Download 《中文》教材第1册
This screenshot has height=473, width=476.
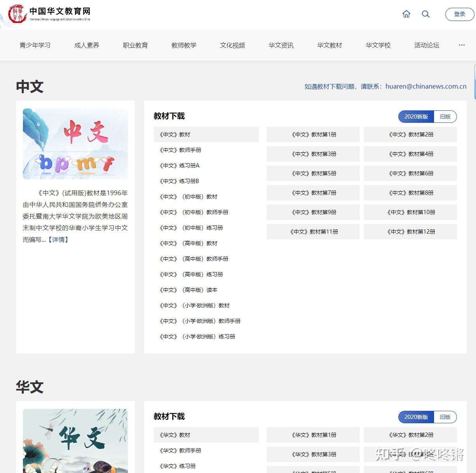pos(313,134)
